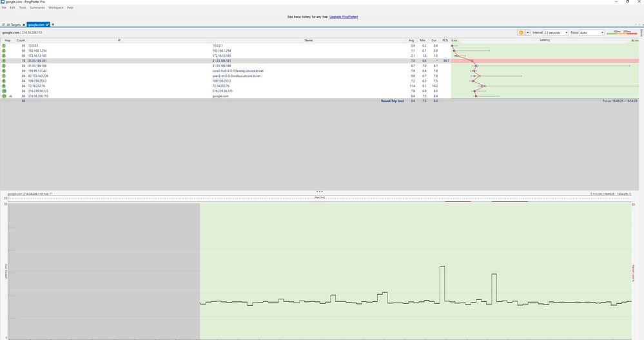
Task: Sort by the Avg column header
Action: 412,40
